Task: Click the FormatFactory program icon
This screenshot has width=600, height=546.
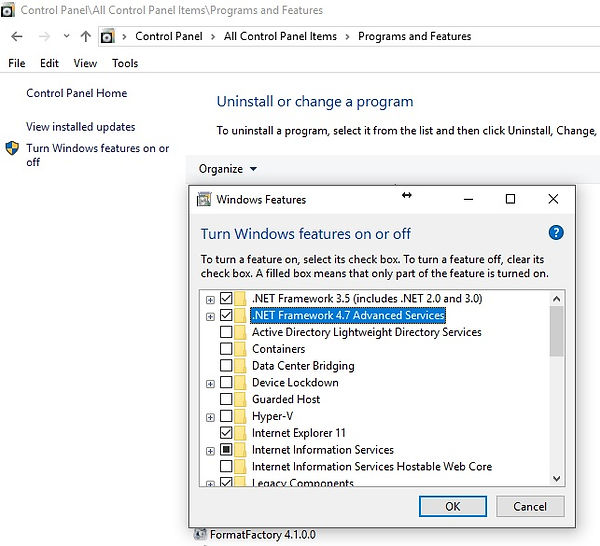Action: pyautogui.click(x=199, y=534)
